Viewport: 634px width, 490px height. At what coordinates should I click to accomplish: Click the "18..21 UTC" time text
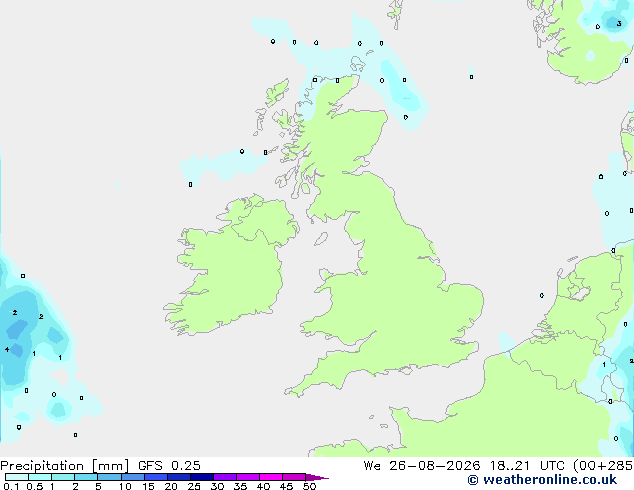click(526, 466)
